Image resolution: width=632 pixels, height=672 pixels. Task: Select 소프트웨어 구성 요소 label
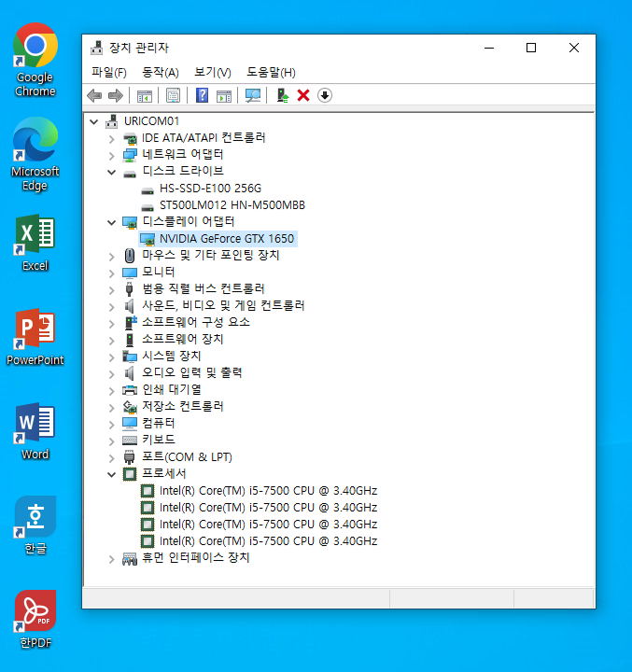196,322
